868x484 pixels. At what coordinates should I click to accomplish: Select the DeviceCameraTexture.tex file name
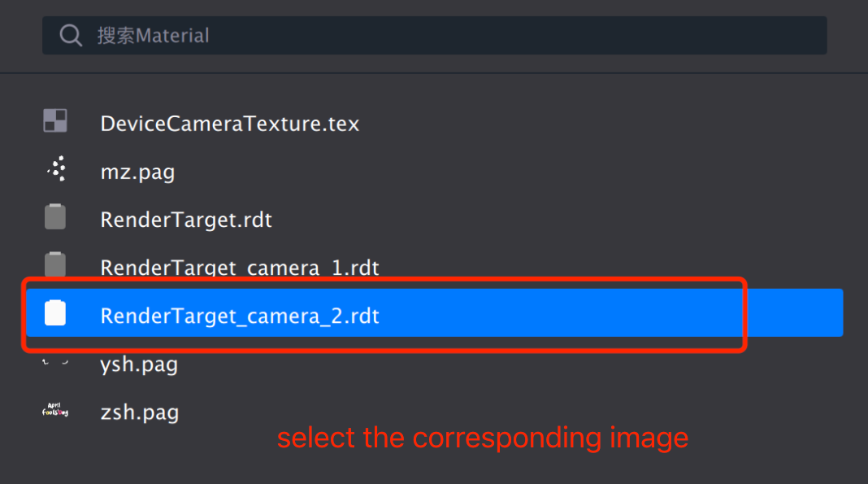click(229, 124)
